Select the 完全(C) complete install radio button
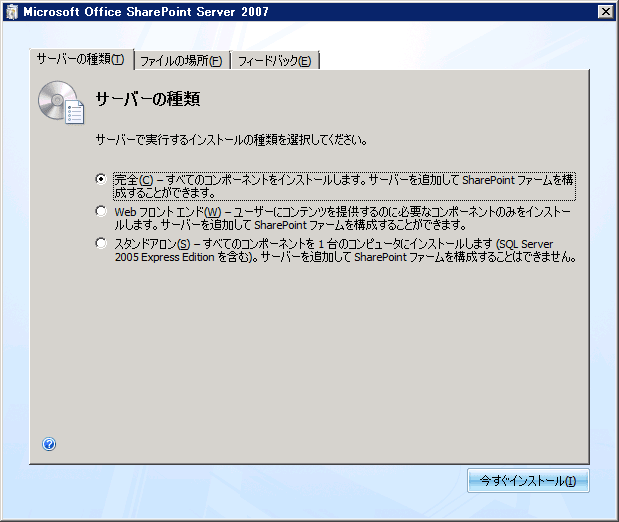 101,179
